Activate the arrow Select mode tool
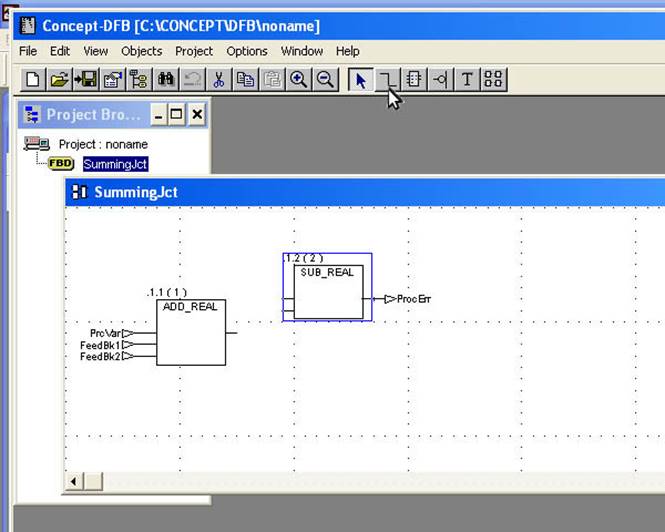 pos(360,79)
